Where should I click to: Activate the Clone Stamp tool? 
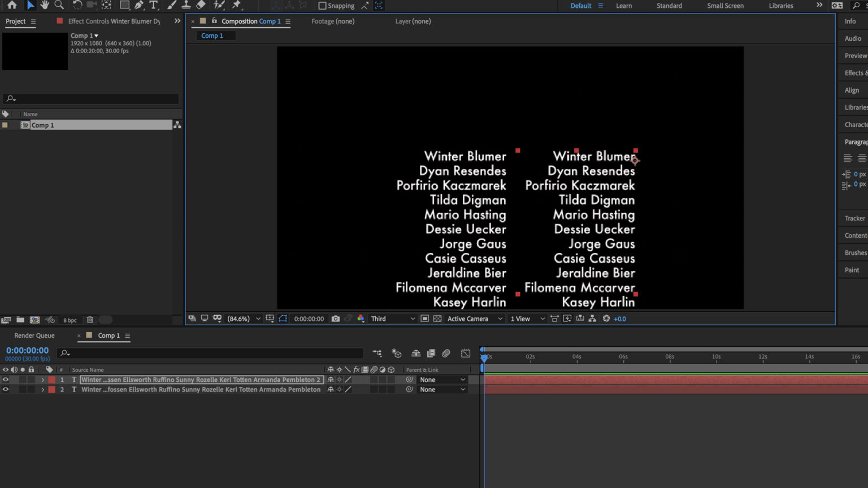click(x=186, y=6)
